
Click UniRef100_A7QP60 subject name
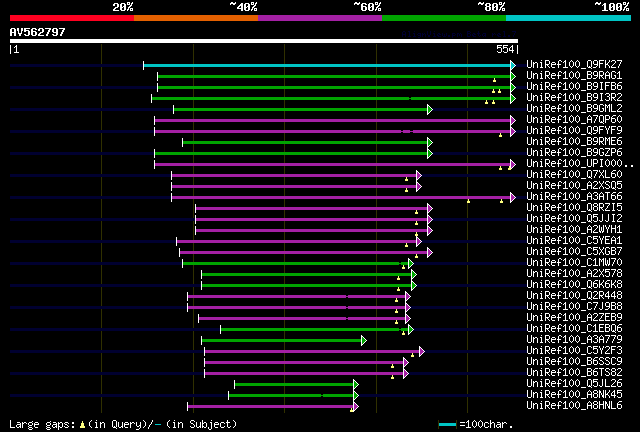pyautogui.click(x=574, y=120)
